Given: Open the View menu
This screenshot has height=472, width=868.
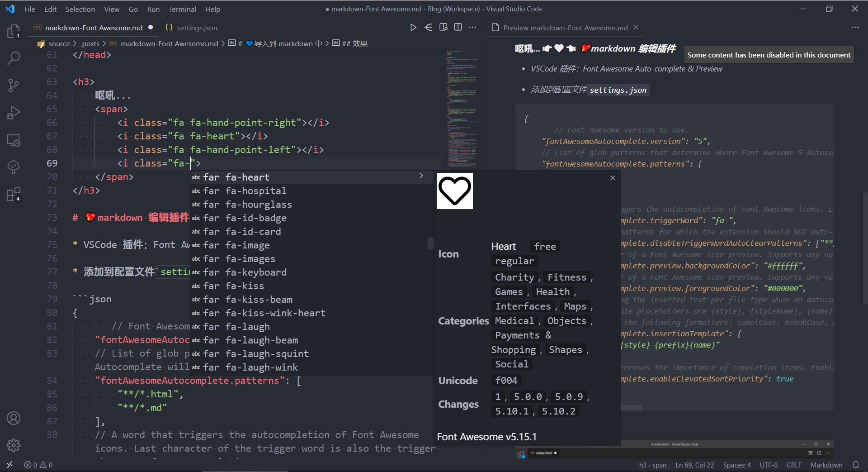Looking at the screenshot, I should [112, 9].
